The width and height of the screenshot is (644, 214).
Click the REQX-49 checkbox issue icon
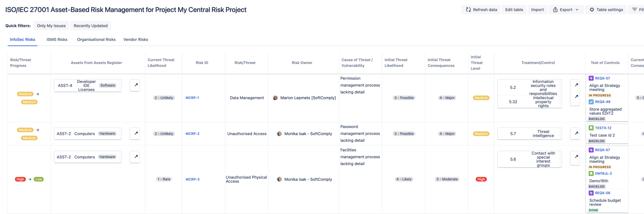[591, 102]
